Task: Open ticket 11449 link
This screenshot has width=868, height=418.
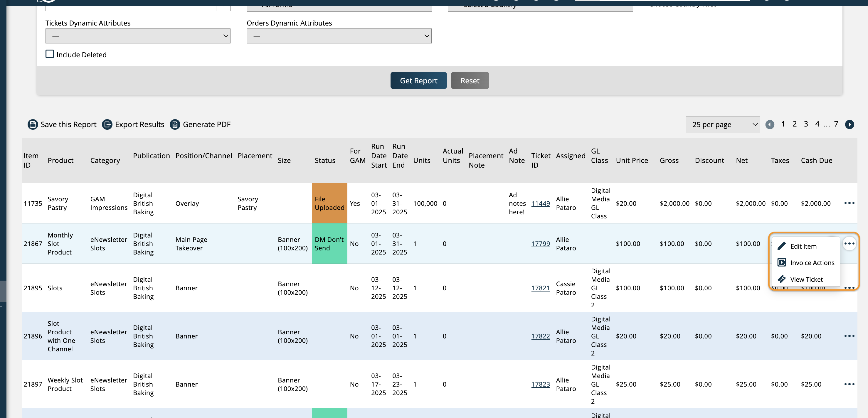Action: [541, 203]
